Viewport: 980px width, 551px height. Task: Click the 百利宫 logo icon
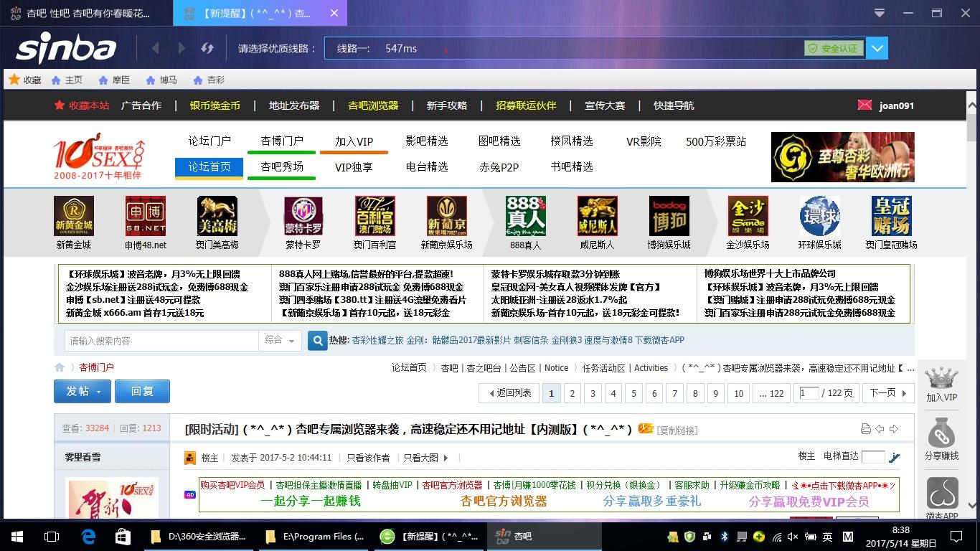[375, 216]
